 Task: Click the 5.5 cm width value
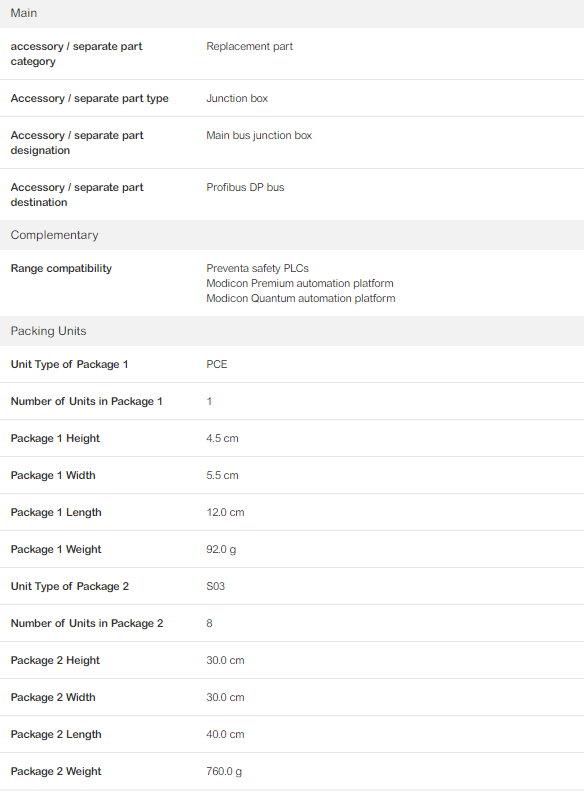tap(222, 475)
